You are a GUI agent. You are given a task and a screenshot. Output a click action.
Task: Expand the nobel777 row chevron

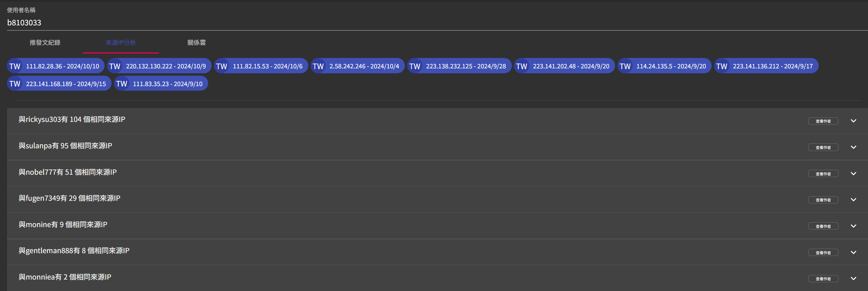[x=853, y=174]
